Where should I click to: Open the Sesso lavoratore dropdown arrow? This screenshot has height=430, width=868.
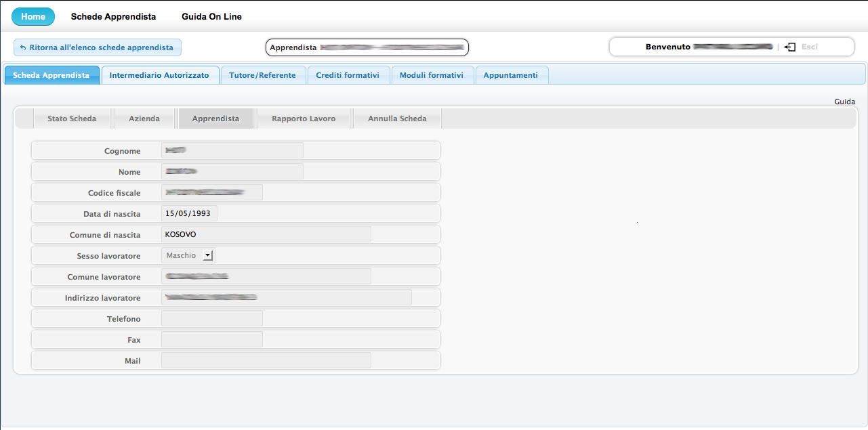pyautogui.click(x=208, y=255)
